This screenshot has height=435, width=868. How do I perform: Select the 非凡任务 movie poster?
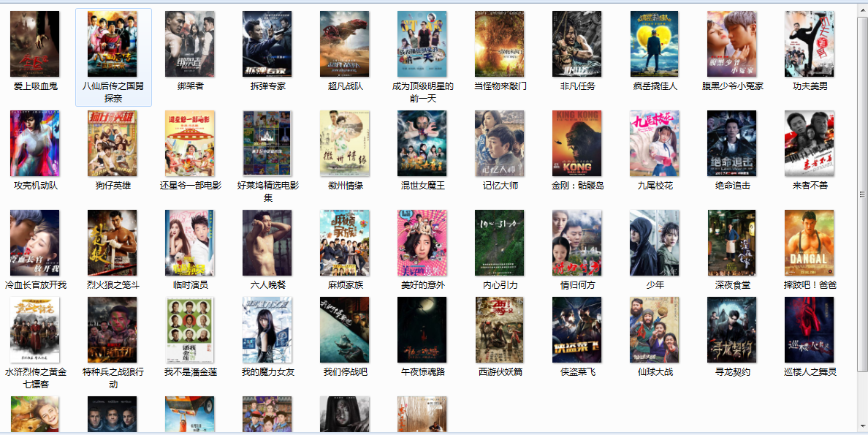click(x=576, y=44)
